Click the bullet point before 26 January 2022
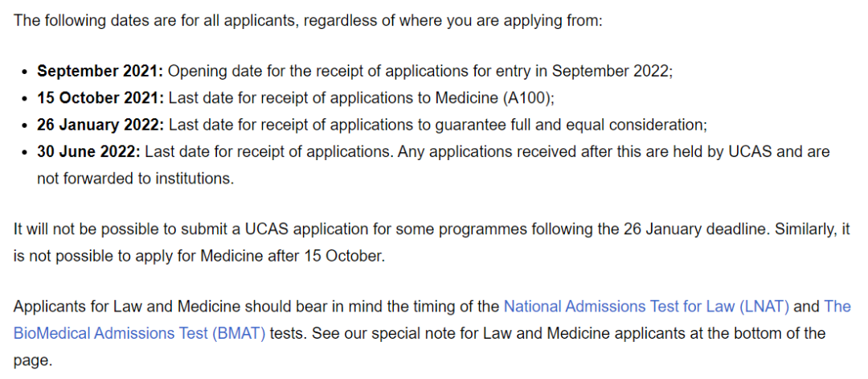This screenshot has width=868, height=379. point(24,126)
